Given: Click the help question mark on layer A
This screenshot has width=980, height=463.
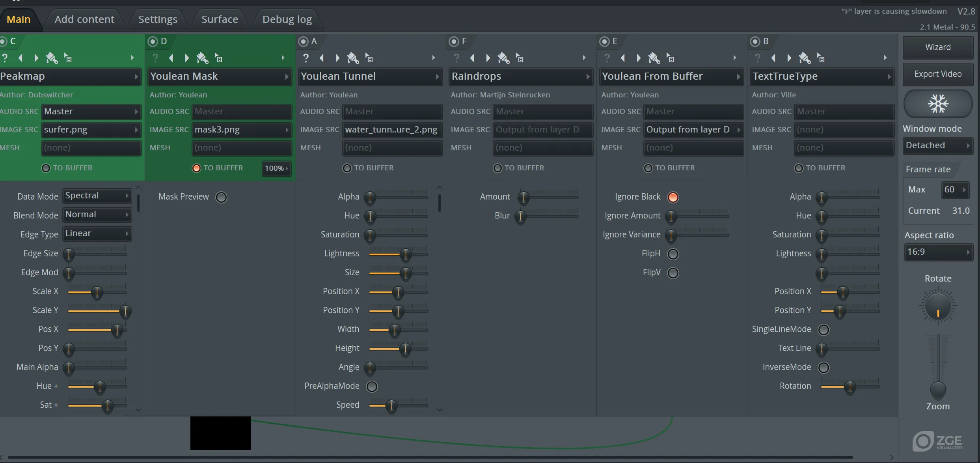Looking at the screenshot, I should (306, 58).
